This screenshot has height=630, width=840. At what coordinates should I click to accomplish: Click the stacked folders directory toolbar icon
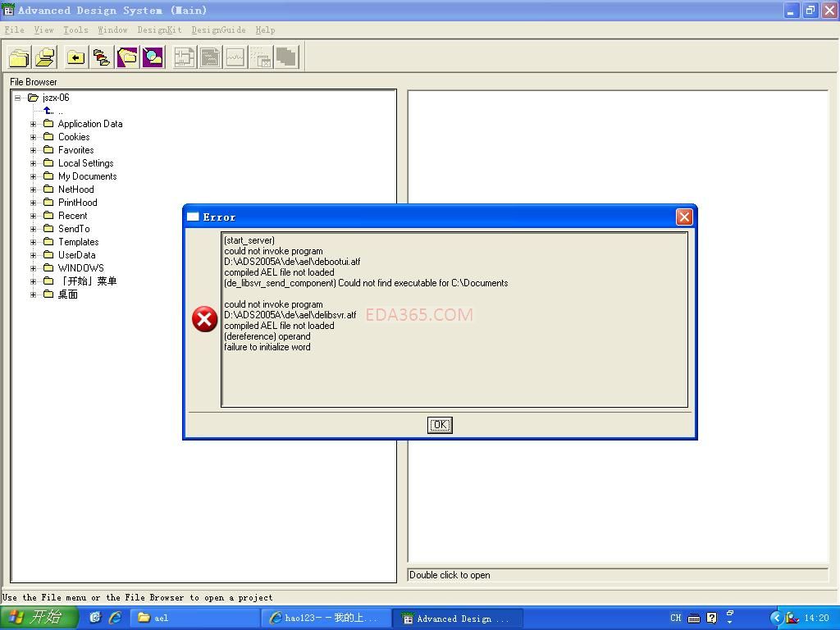coord(102,57)
